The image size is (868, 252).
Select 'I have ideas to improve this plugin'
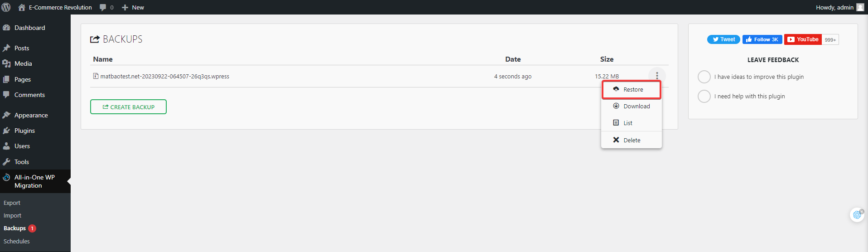coord(704,77)
